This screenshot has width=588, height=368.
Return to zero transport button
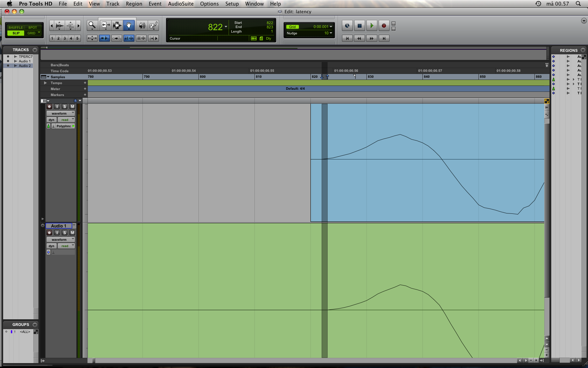[347, 39]
